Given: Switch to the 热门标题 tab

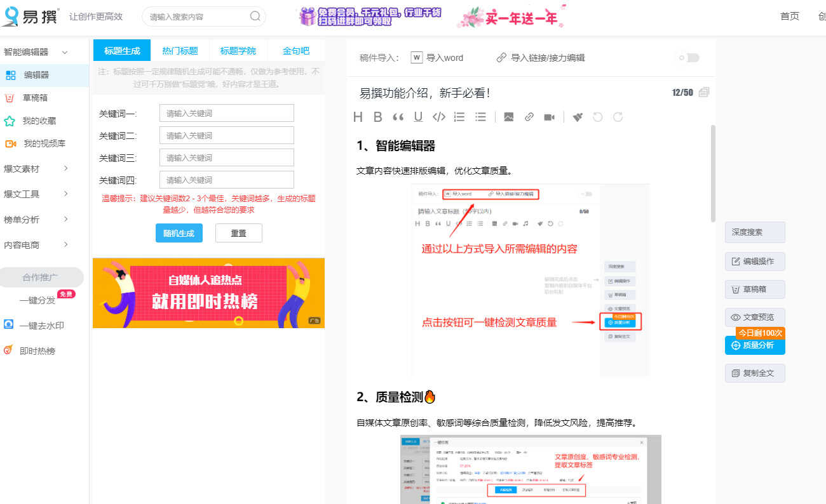Looking at the screenshot, I should tap(180, 51).
